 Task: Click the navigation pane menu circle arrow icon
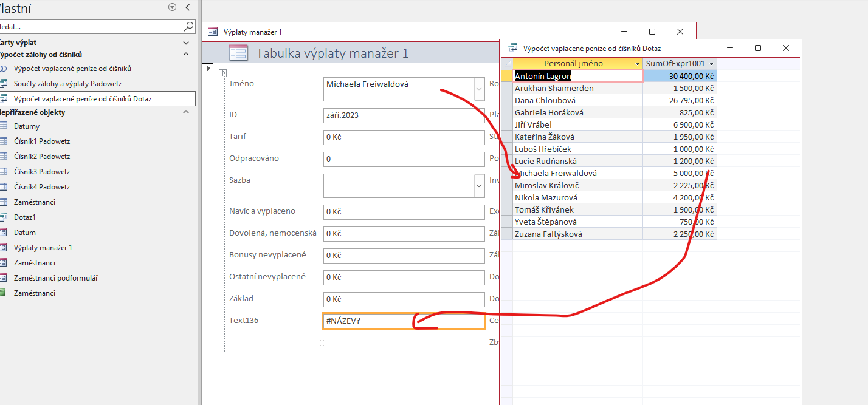[x=172, y=7]
